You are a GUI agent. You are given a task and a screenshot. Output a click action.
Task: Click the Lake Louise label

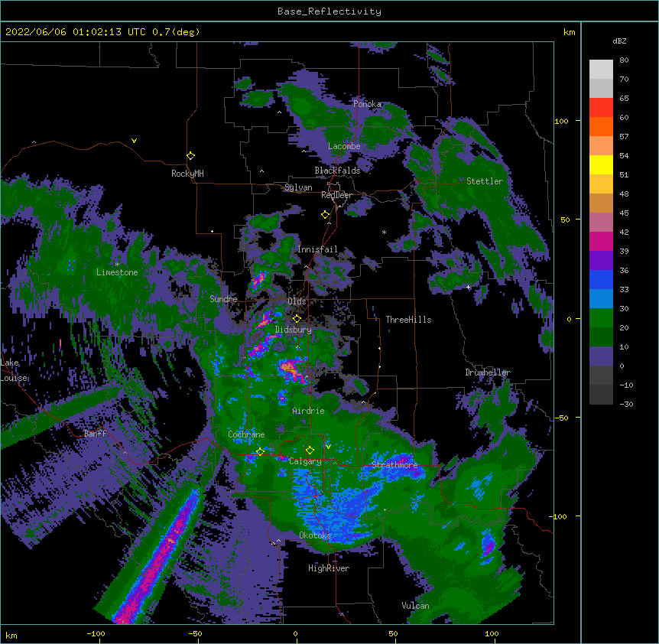(x=14, y=370)
